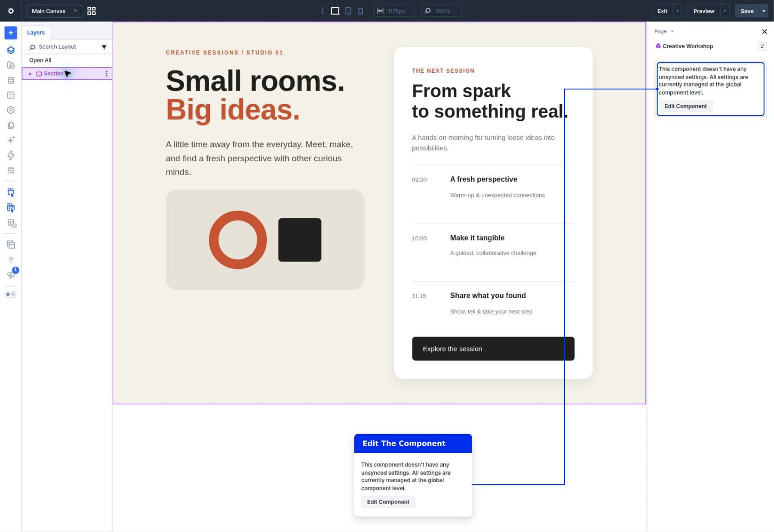Open the database cylinder sidebar icon

(11, 80)
